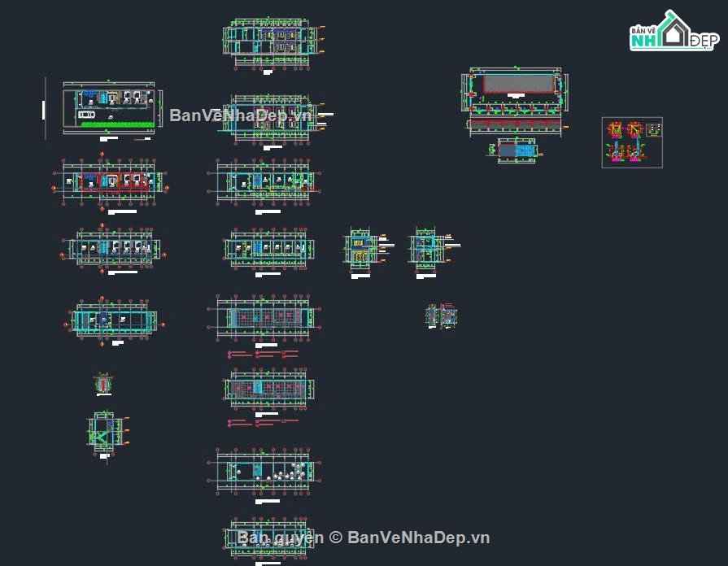The image size is (728, 566).
Task: Select the small blue-filled plan below the roof drawing
Action: pos(516,151)
